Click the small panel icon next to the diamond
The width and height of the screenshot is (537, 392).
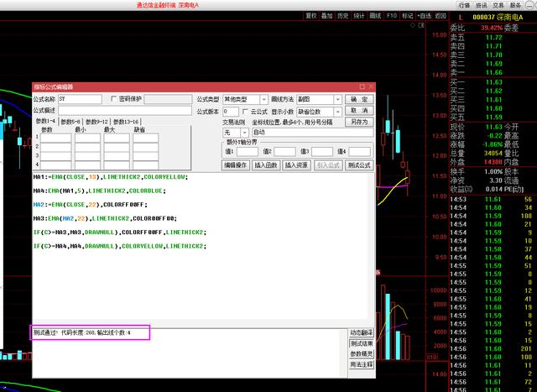coord(421,25)
